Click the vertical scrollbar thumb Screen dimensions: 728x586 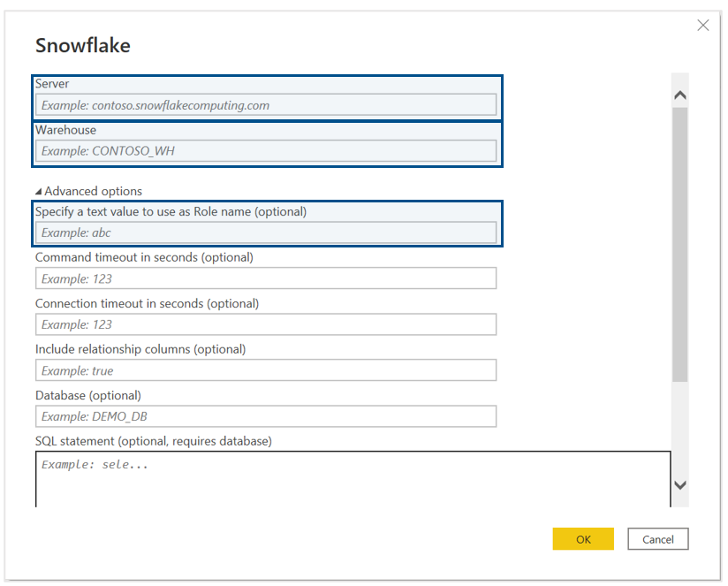click(x=680, y=245)
